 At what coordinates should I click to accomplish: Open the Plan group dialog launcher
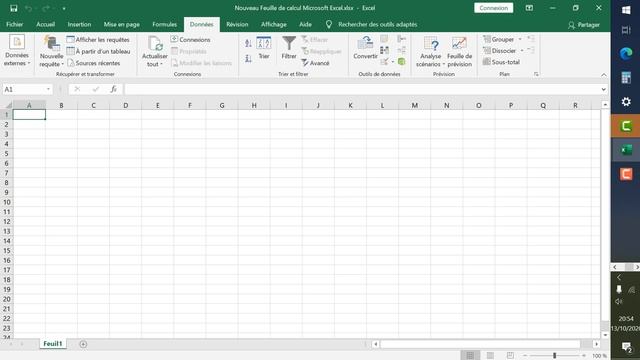tap(536, 74)
